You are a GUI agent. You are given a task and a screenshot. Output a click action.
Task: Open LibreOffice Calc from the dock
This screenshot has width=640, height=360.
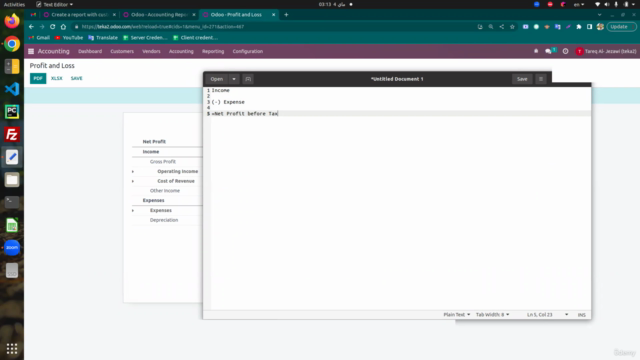pos(12,225)
